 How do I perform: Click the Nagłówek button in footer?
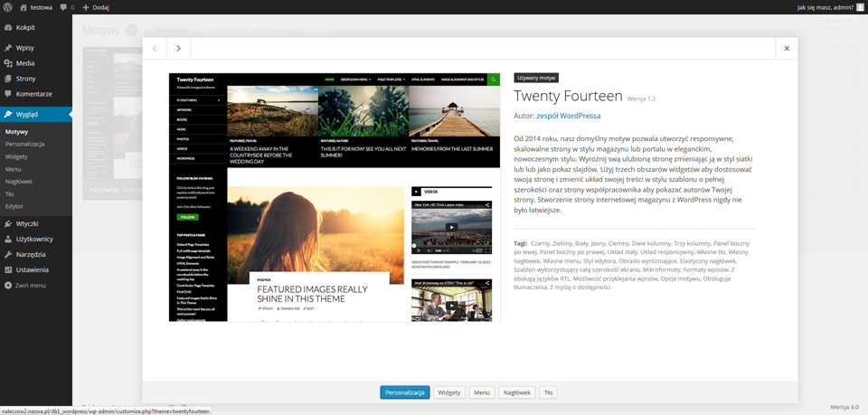click(517, 392)
